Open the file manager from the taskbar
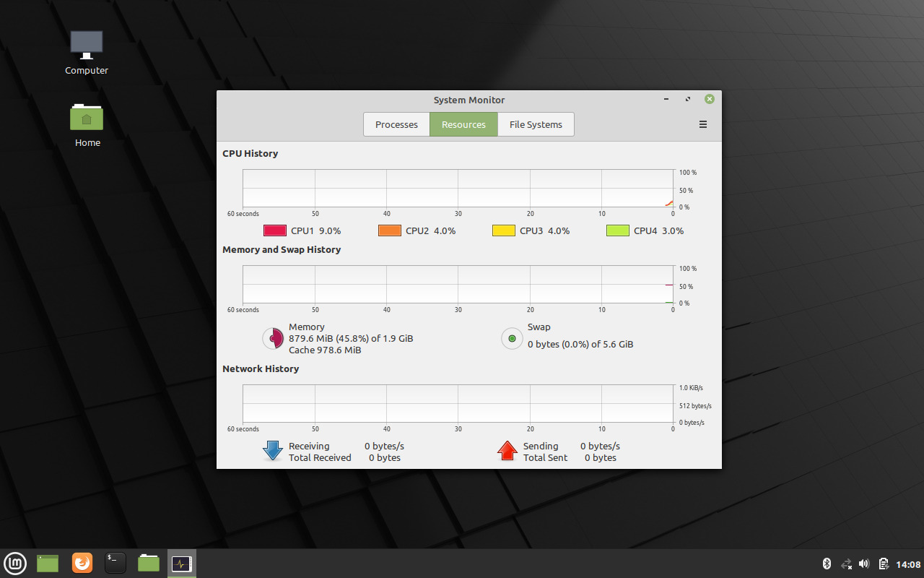The width and height of the screenshot is (924, 578). coord(148,563)
